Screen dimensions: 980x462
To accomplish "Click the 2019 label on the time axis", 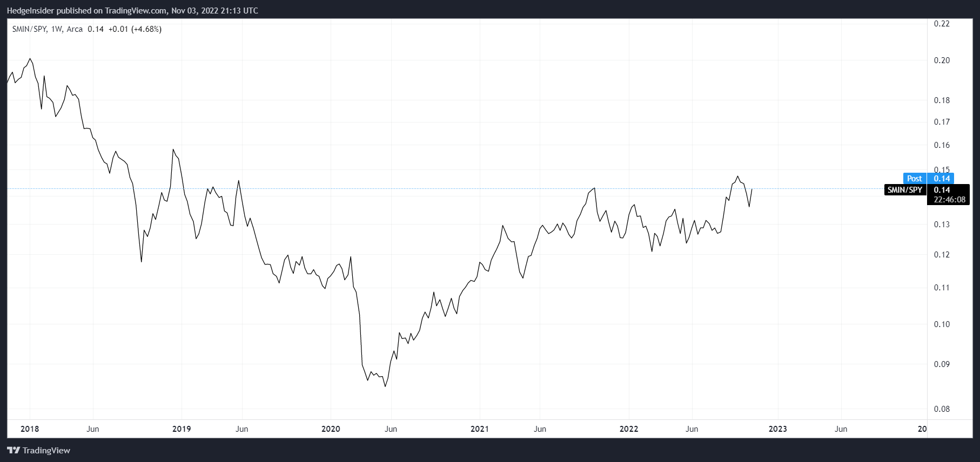I will click(182, 429).
